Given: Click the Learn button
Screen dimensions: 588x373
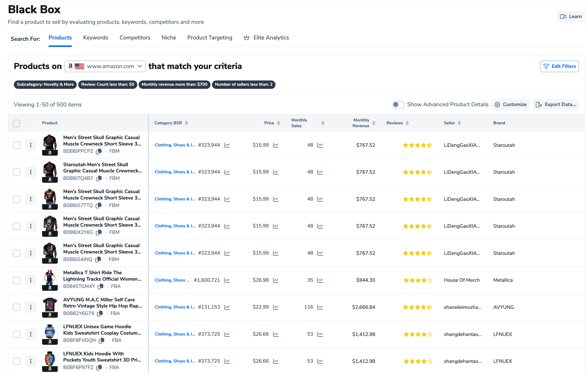Looking at the screenshot, I should (570, 16).
